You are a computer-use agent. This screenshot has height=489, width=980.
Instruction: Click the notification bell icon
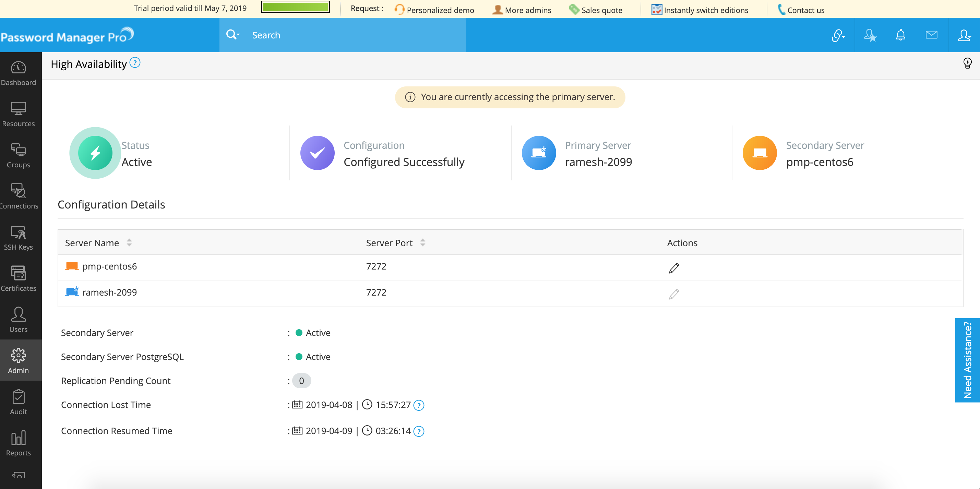tap(900, 35)
